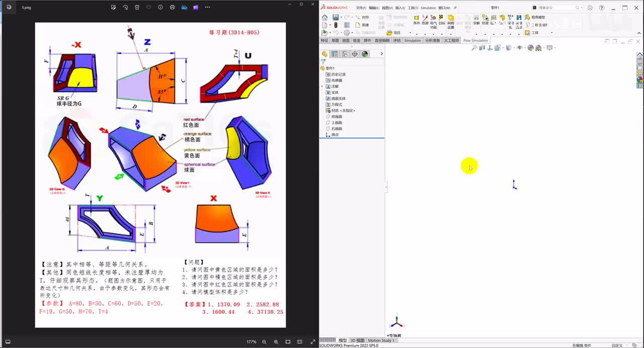Rotate the image in Photos viewer
Image resolution: width=644 pixels, height=348 pixels.
(125, 7)
